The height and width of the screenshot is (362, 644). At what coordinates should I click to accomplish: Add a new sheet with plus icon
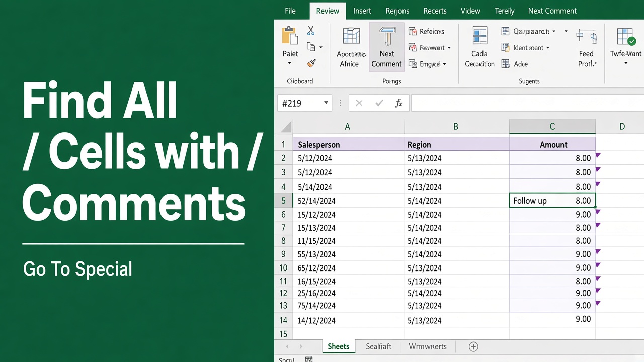pyautogui.click(x=473, y=346)
